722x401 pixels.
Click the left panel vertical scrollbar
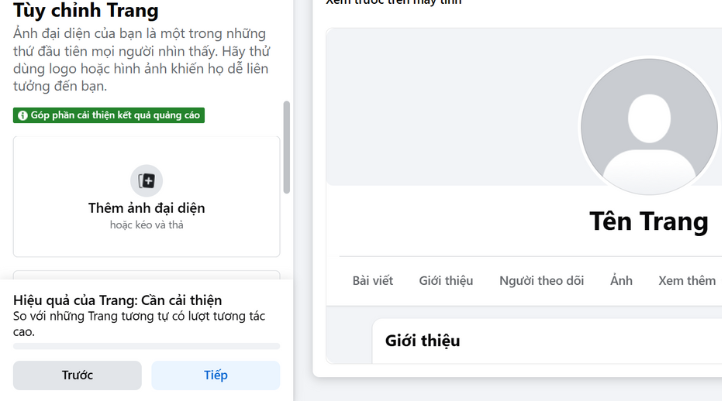tap(288, 145)
